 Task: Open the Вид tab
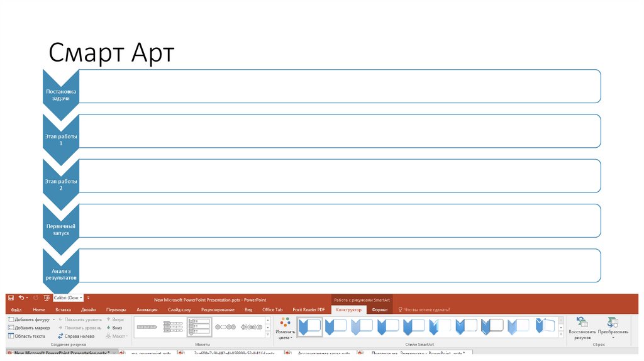[x=248, y=309]
